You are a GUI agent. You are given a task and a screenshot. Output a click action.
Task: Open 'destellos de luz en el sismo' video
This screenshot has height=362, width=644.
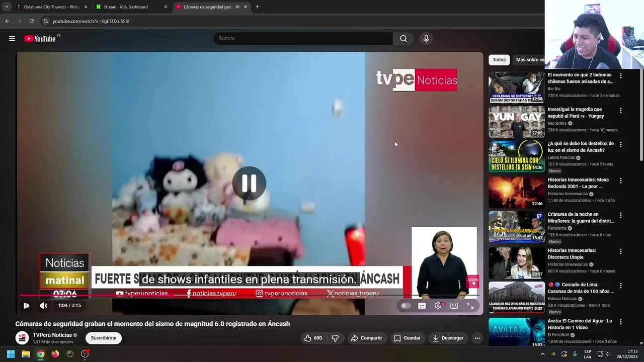581,147
